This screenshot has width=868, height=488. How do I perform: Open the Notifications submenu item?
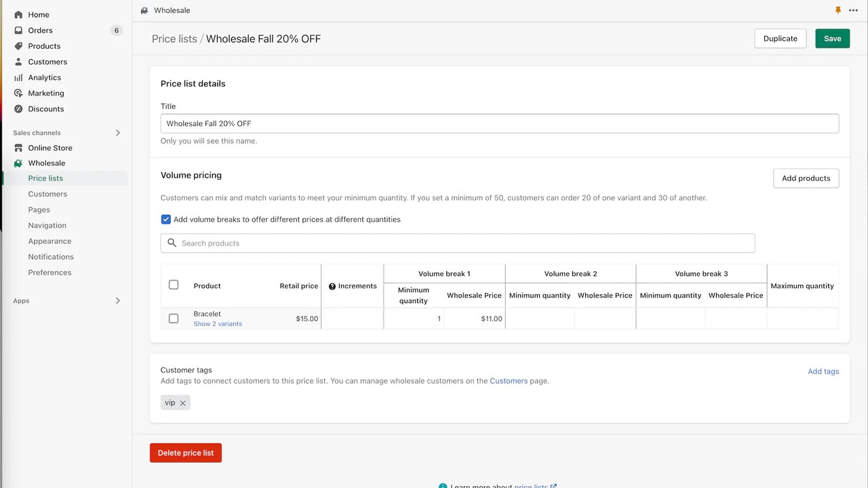pos(51,257)
